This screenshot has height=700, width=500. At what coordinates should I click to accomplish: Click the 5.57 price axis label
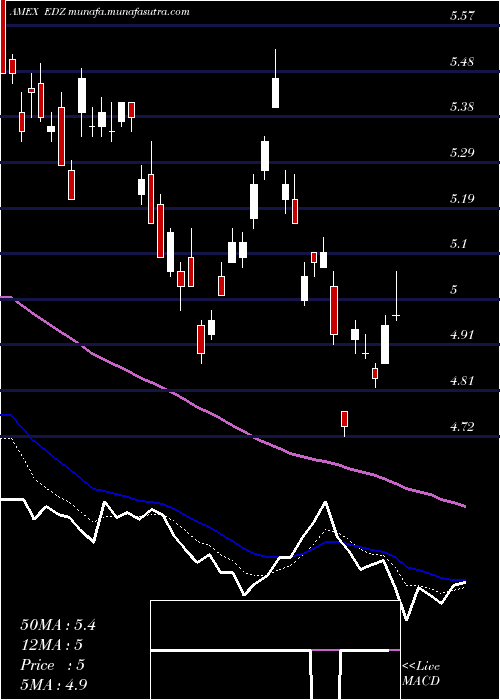pyautogui.click(x=462, y=17)
